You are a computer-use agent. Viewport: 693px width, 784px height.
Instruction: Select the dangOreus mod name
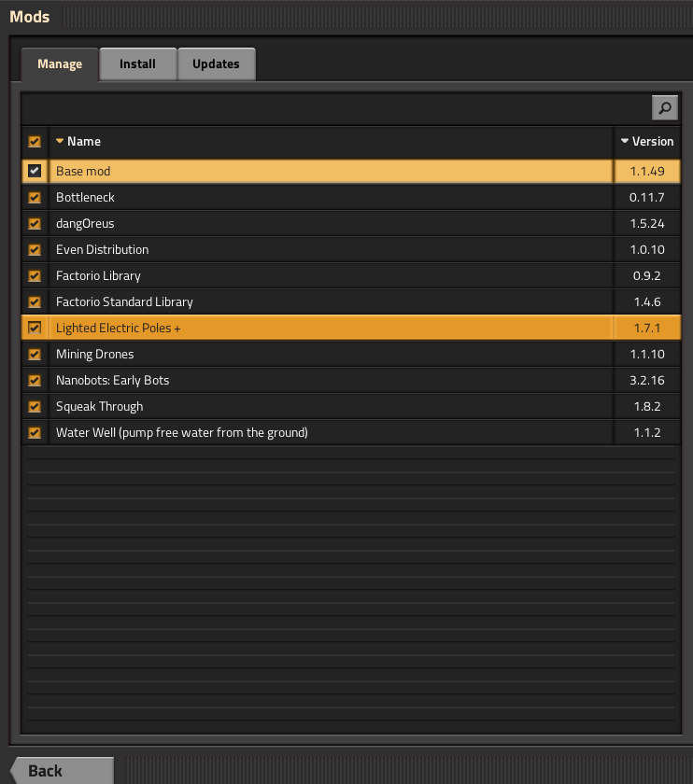pyautogui.click(x=85, y=223)
